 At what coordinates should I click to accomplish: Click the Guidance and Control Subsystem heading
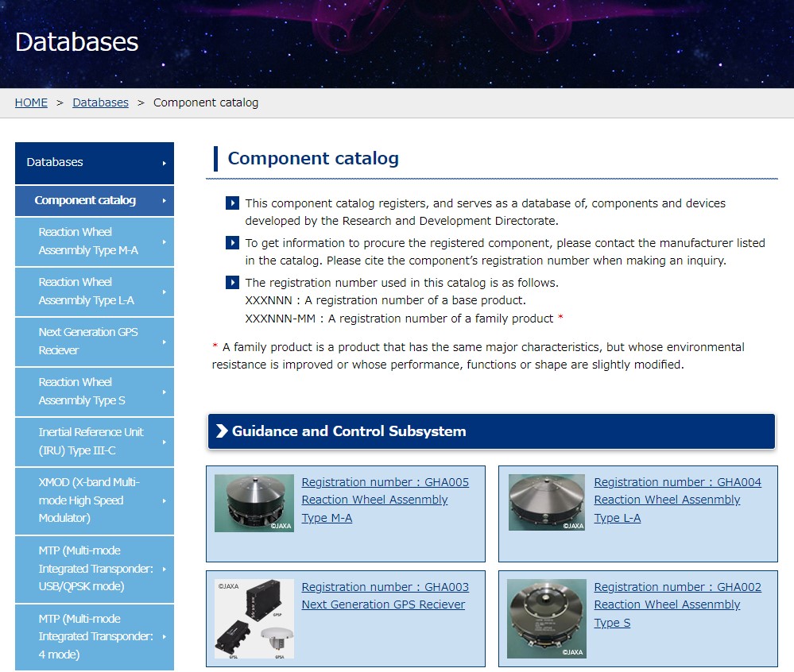click(491, 431)
